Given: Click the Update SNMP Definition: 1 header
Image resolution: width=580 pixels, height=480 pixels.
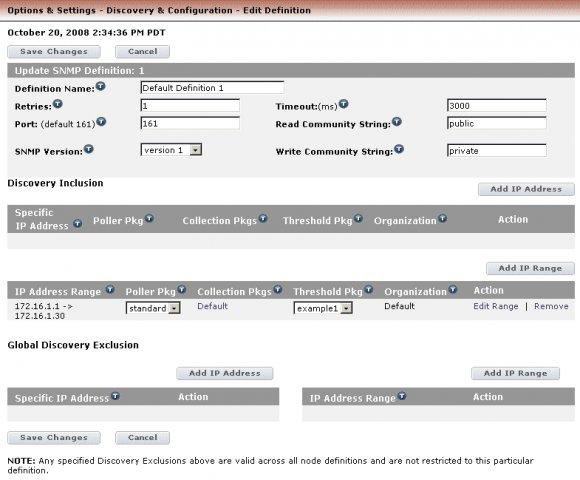Looking at the screenshot, I should (x=291, y=71).
